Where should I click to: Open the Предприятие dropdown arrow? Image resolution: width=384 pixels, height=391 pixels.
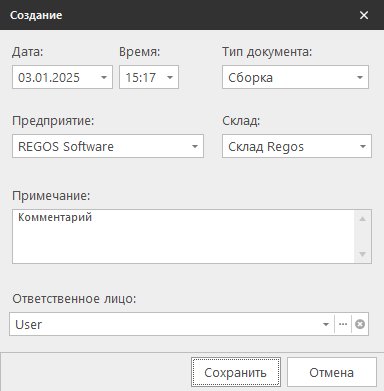click(195, 146)
